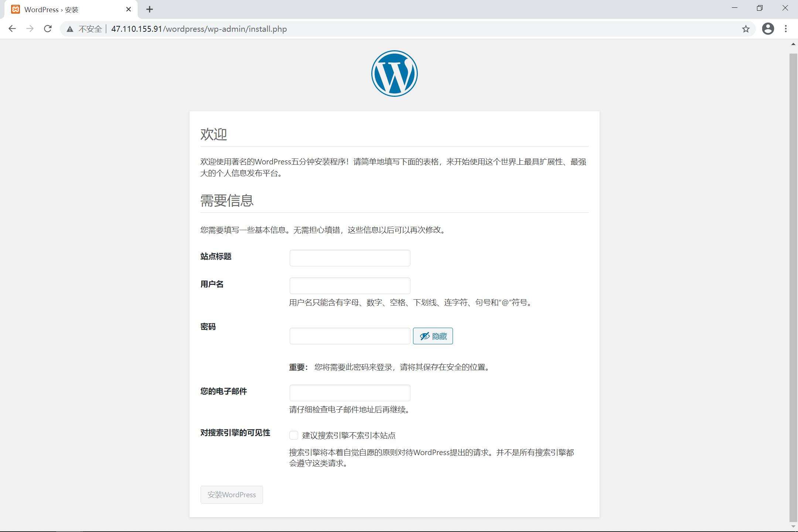Click the 您的电子邮件 label

pyautogui.click(x=224, y=391)
